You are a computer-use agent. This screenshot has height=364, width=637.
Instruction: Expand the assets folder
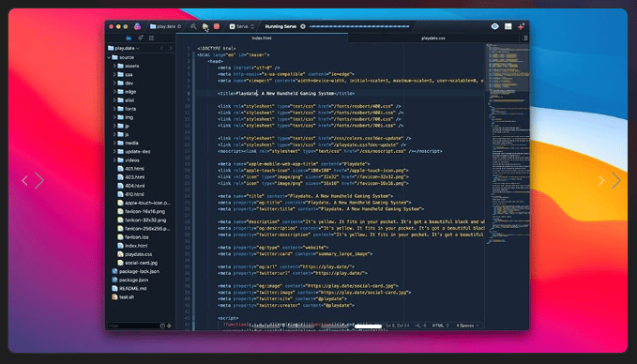point(114,66)
